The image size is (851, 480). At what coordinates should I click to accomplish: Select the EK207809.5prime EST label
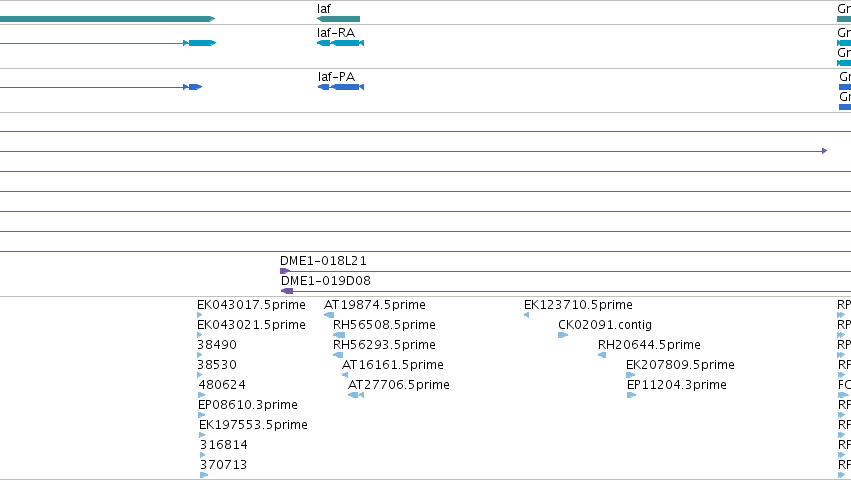680,364
